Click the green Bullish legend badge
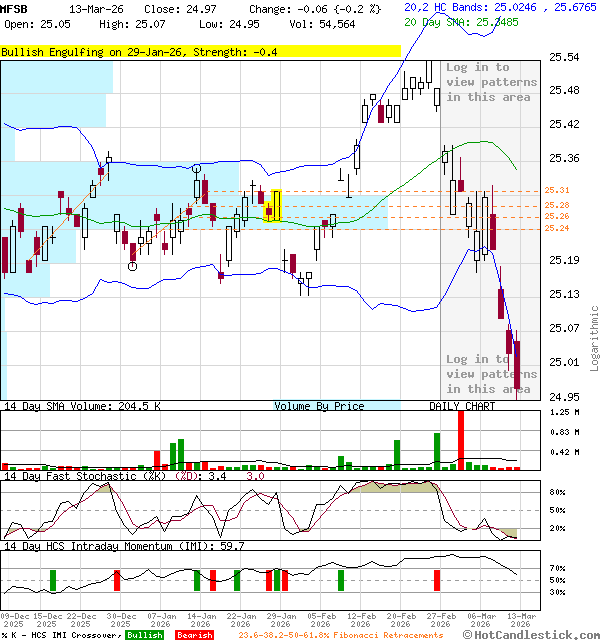 click(x=144, y=635)
